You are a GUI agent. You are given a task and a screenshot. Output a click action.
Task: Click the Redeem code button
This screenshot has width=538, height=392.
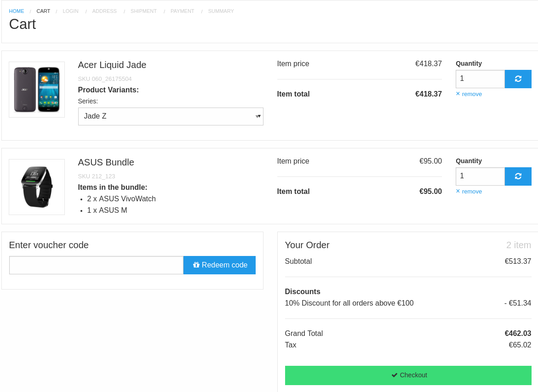pyautogui.click(x=220, y=265)
